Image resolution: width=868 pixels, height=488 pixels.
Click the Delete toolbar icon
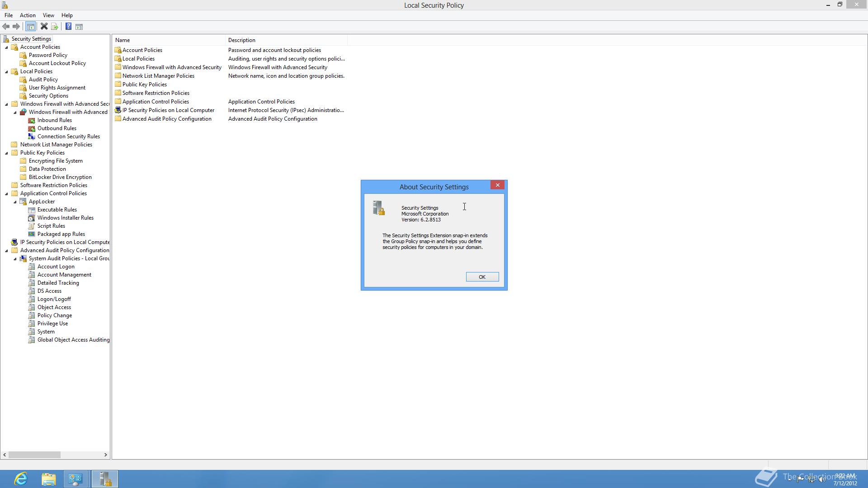click(x=44, y=27)
